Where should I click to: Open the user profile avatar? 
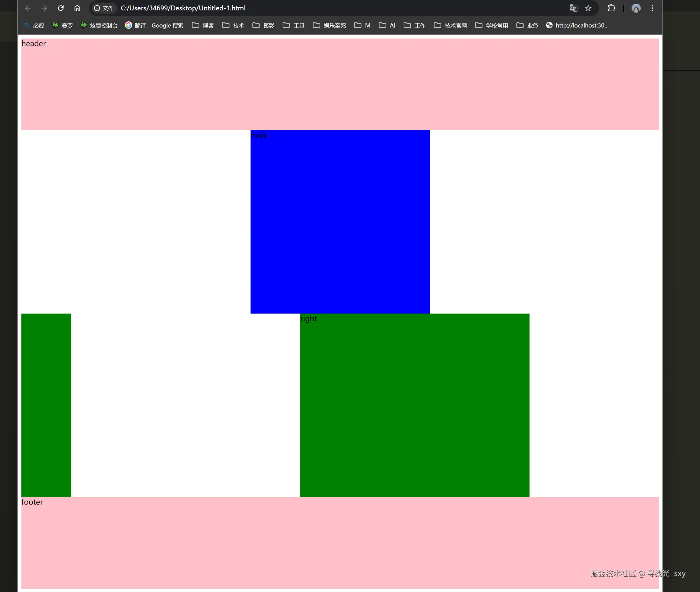636,8
